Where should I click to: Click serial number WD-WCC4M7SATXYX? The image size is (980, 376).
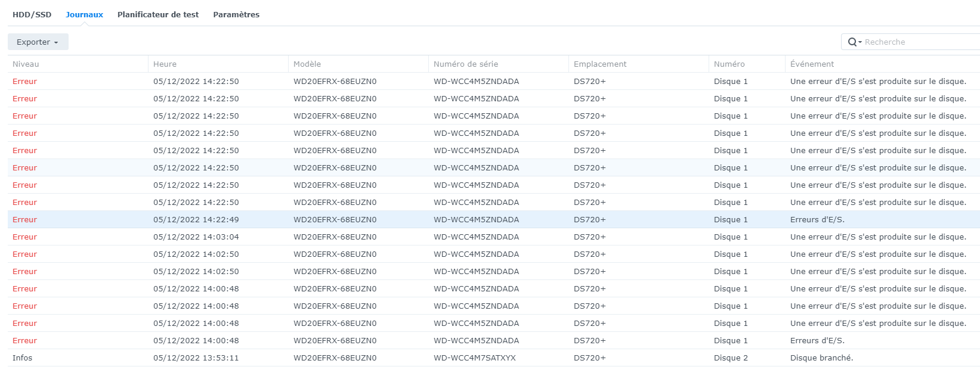pos(474,358)
